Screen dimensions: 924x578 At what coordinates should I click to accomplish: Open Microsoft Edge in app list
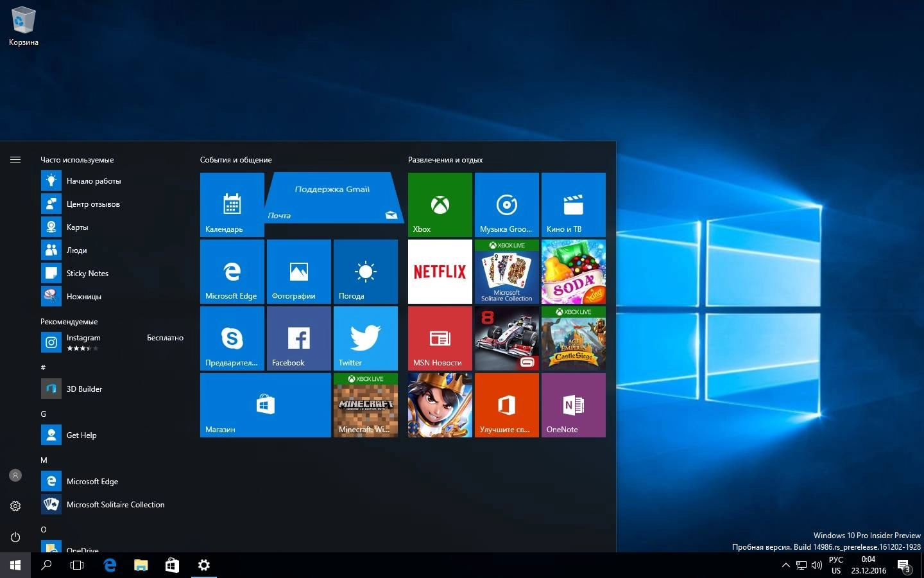click(x=113, y=482)
